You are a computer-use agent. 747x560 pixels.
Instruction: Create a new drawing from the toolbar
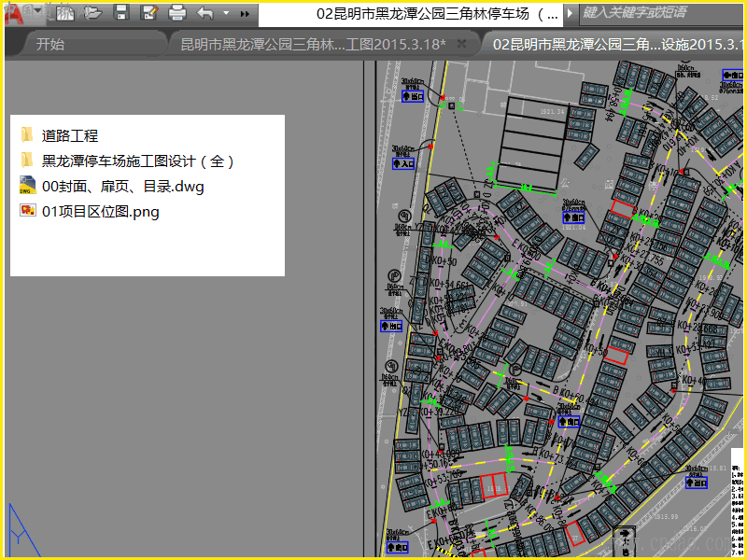pos(64,13)
